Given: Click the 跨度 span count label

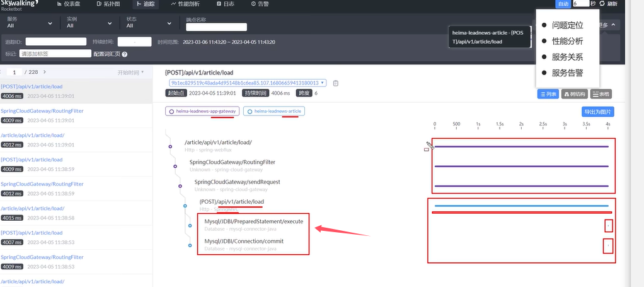Looking at the screenshot, I should 304,93.
